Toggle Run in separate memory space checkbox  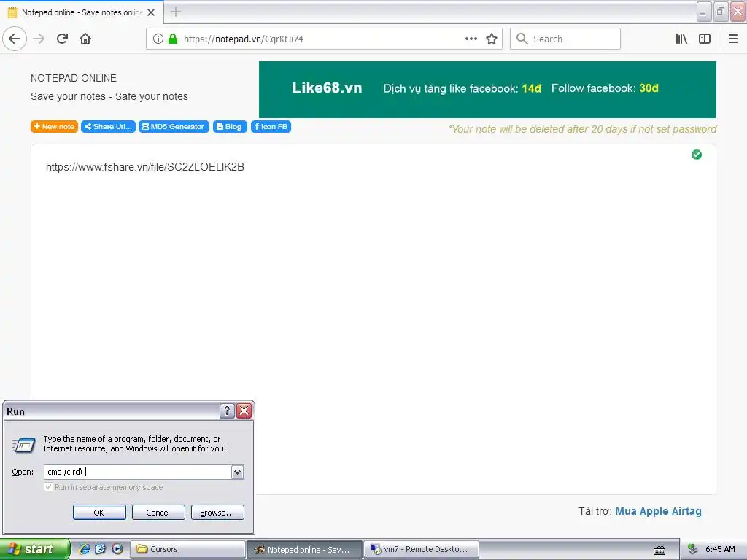click(48, 486)
